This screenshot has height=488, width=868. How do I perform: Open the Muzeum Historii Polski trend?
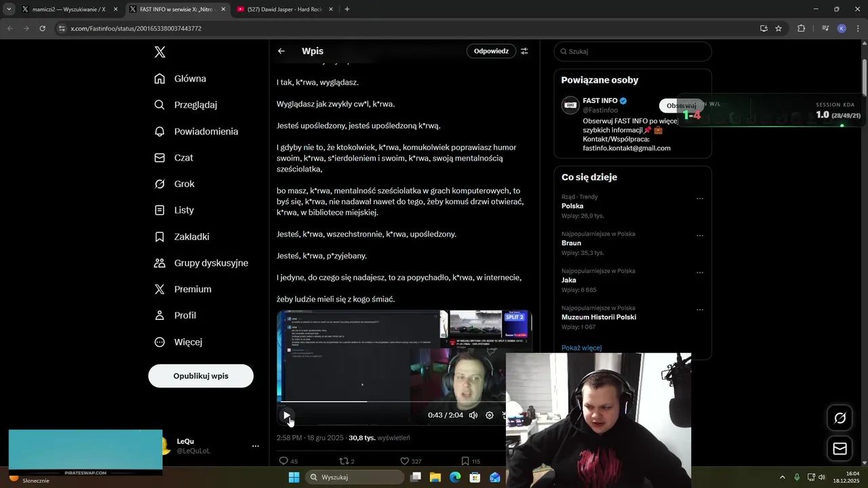[599, 317]
